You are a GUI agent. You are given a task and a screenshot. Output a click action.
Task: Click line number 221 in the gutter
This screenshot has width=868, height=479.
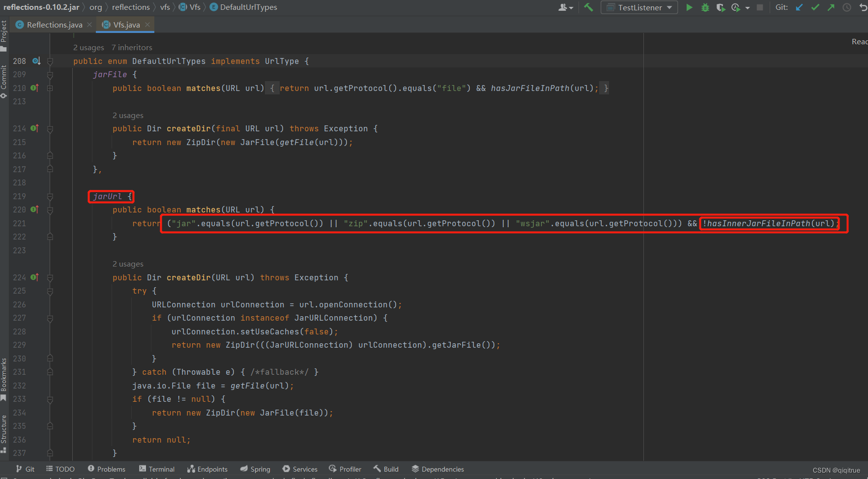(x=19, y=223)
